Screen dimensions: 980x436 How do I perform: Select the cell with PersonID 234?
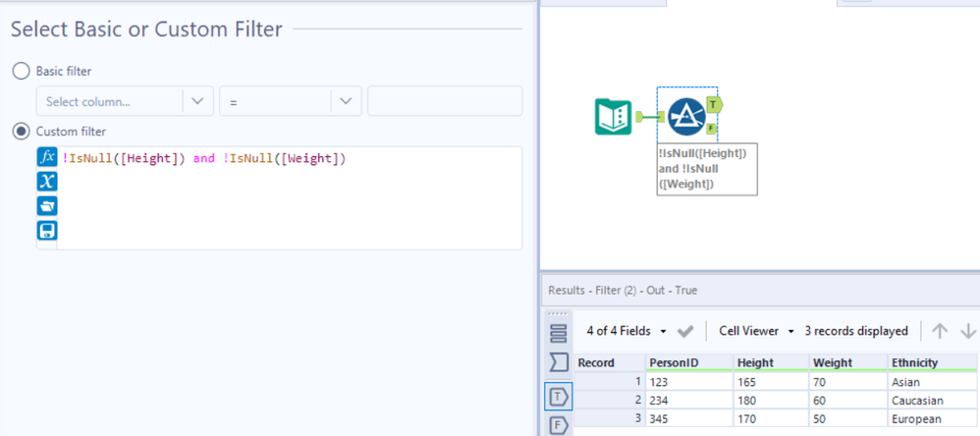coord(688,400)
